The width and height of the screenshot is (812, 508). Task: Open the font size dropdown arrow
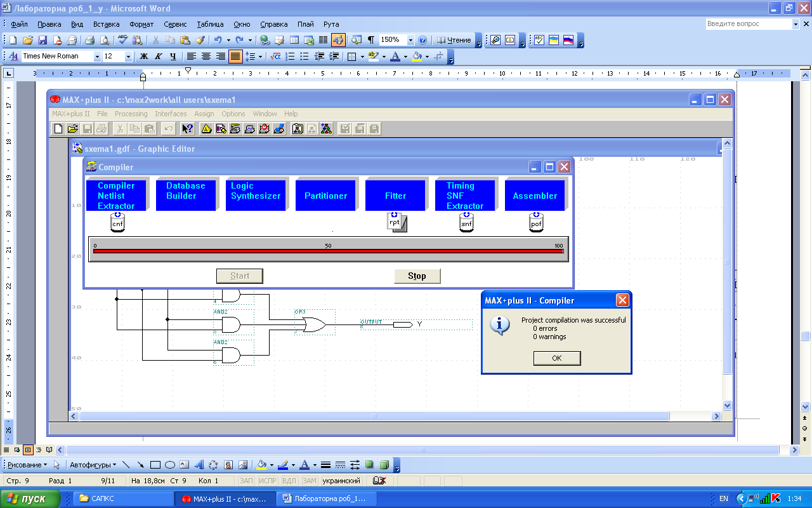[128, 57]
